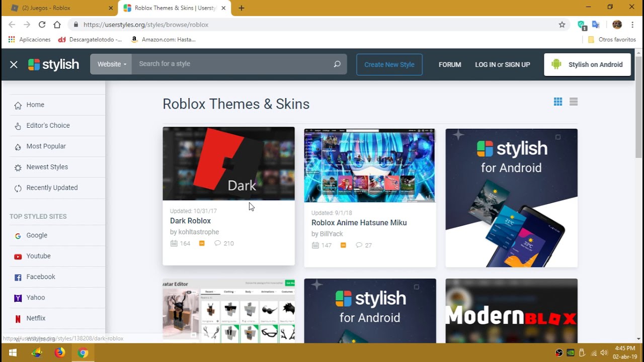Select Newest Styles in the sidebar

pos(47,166)
